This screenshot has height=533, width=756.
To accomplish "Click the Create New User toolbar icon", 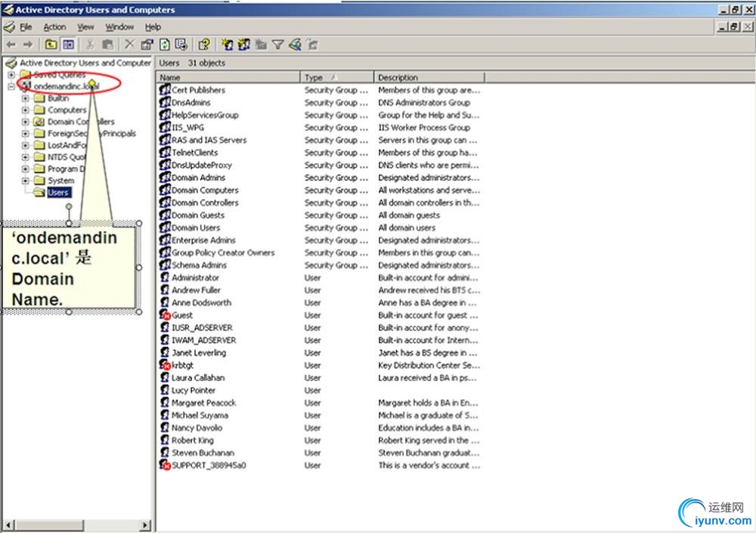I will [227, 45].
